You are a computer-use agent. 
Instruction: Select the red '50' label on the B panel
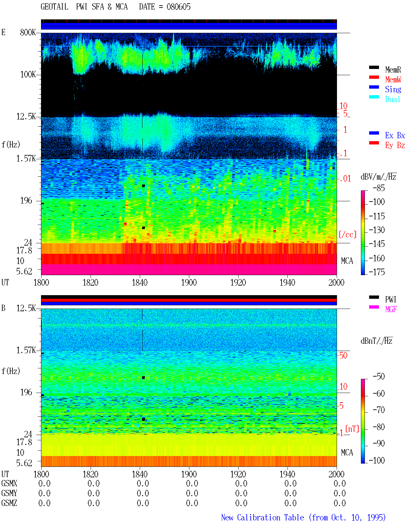click(343, 355)
